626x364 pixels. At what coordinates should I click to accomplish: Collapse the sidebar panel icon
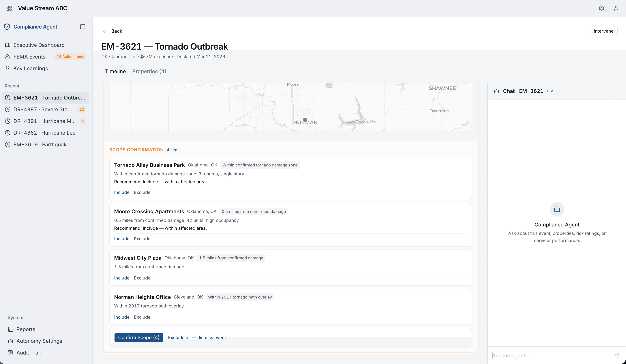(83, 27)
